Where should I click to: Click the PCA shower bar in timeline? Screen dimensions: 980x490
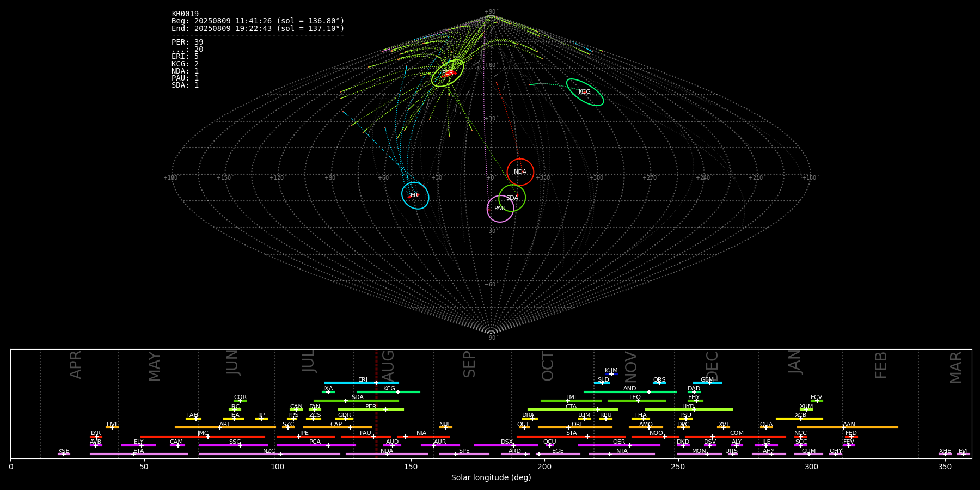316,445
